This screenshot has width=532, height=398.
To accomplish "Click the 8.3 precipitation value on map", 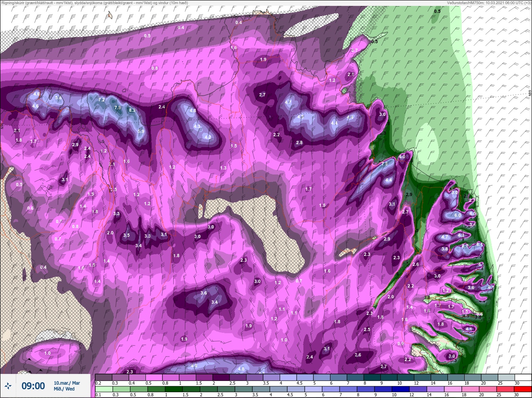I will pyautogui.click(x=132, y=110).
